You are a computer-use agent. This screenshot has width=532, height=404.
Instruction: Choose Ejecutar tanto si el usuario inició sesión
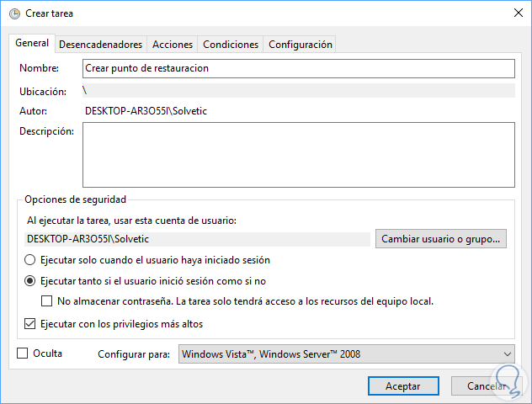point(31,281)
